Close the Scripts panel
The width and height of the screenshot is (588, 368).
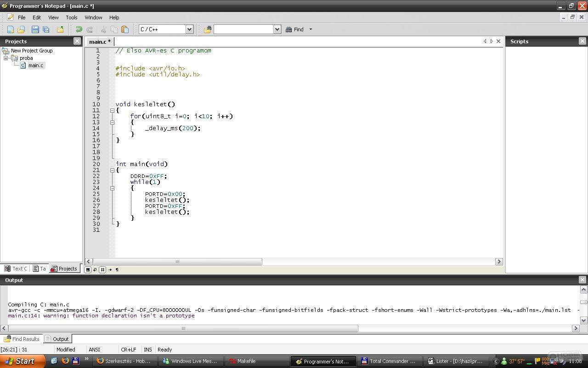[582, 41]
